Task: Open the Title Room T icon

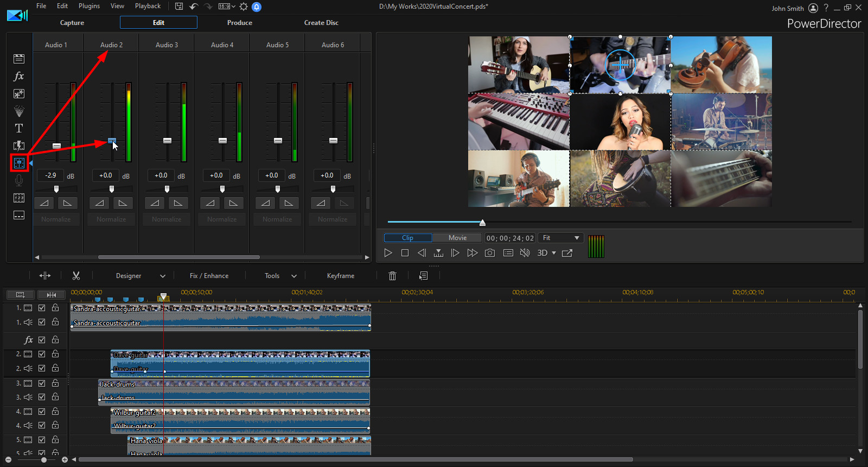Action: coord(19,128)
